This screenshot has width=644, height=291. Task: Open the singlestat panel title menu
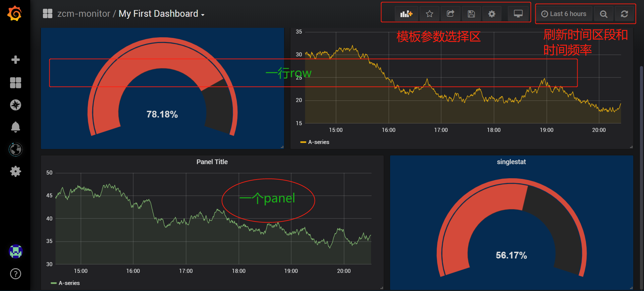point(511,162)
